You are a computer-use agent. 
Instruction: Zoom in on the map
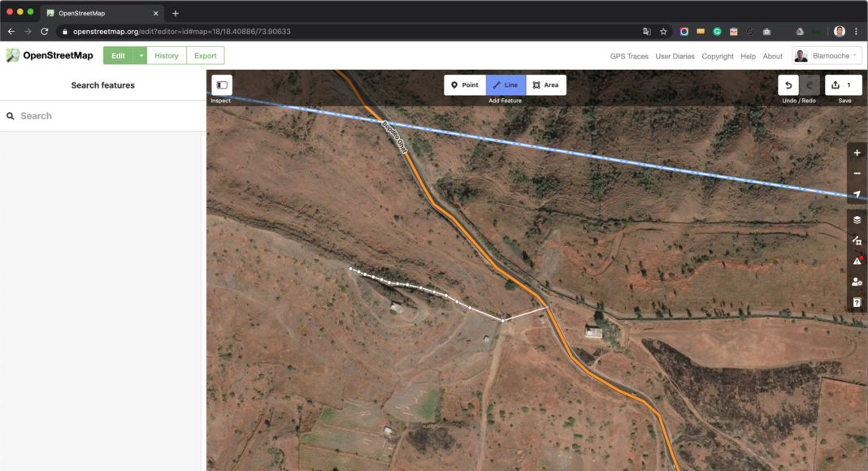(857, 153)
